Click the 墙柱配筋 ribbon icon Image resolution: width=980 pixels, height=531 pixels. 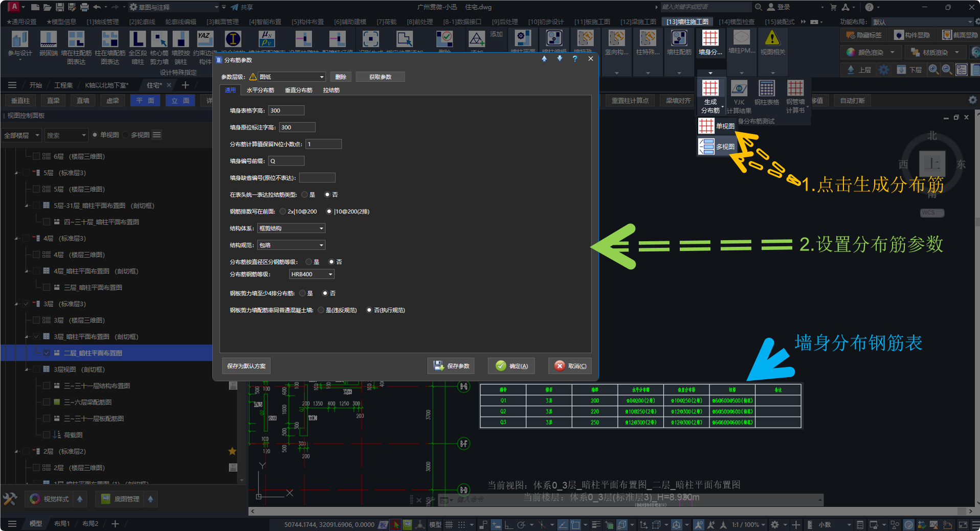(x=679, y=39)
